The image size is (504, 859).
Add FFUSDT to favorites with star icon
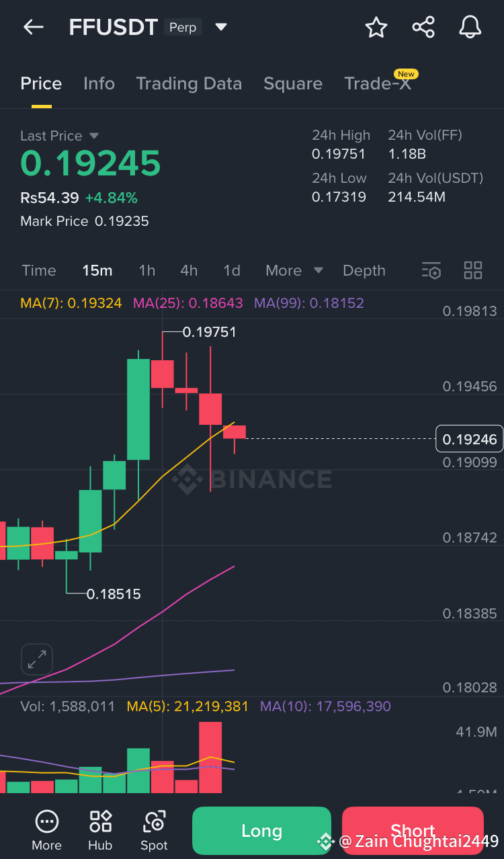coord(376,28)
